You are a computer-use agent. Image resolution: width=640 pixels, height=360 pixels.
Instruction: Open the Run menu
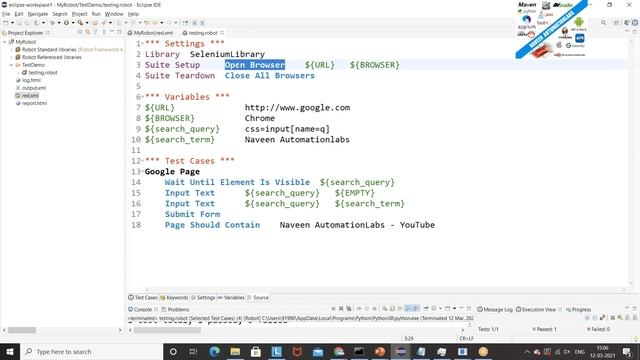[x=96, y=14]
